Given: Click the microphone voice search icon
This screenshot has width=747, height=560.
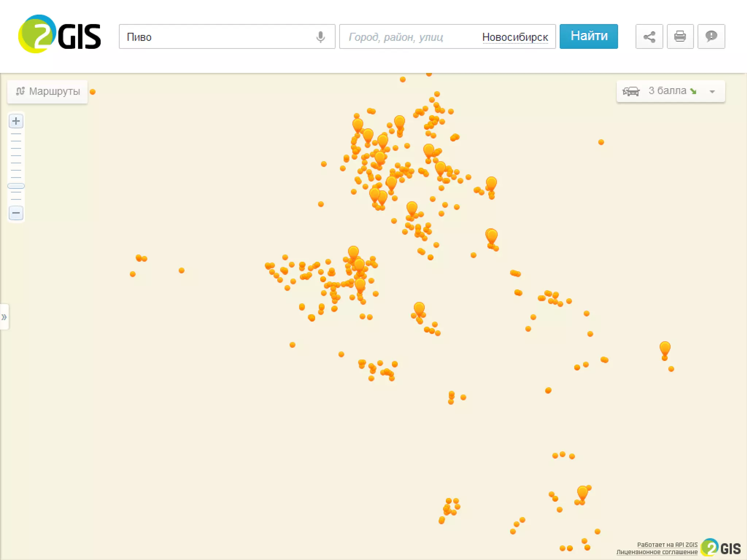Looking at the screenshot, I should coord(320,37).
